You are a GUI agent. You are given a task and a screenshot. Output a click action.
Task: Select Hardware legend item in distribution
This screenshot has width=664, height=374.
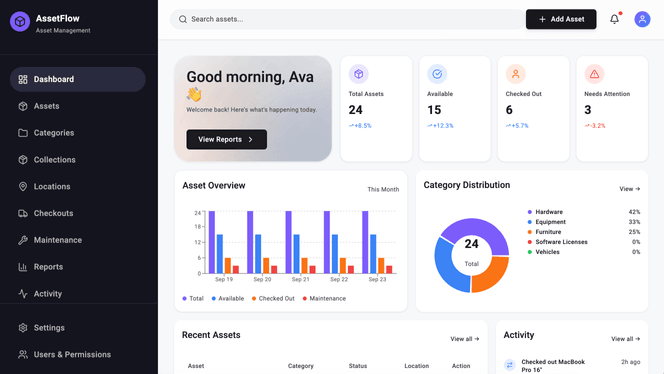point(584,212)
